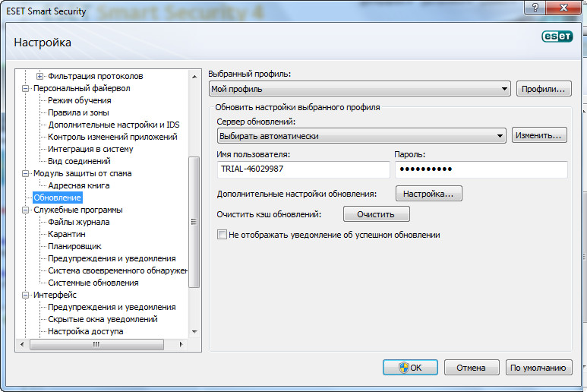Viewport: 587px width, 392px height.
Task: Open the 'Мой профиль' profile dropdown
Action: (x=360, y=89)
